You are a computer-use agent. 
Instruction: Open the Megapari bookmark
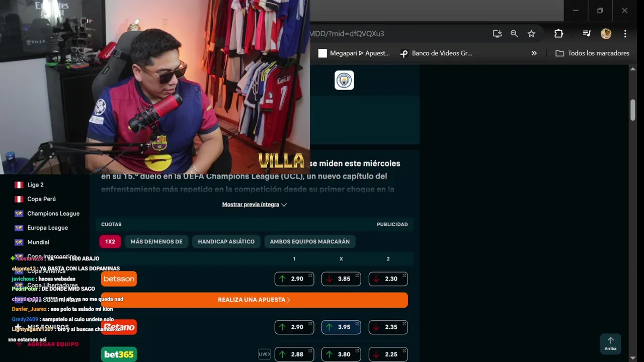(354, 53)
